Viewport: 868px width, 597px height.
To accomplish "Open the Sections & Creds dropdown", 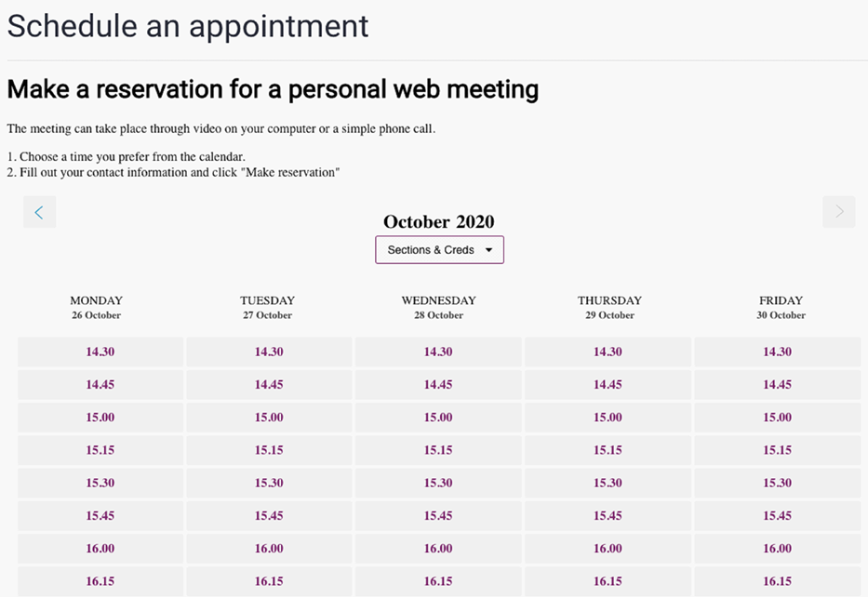I will pyautogui.click(x=439, y=250).
